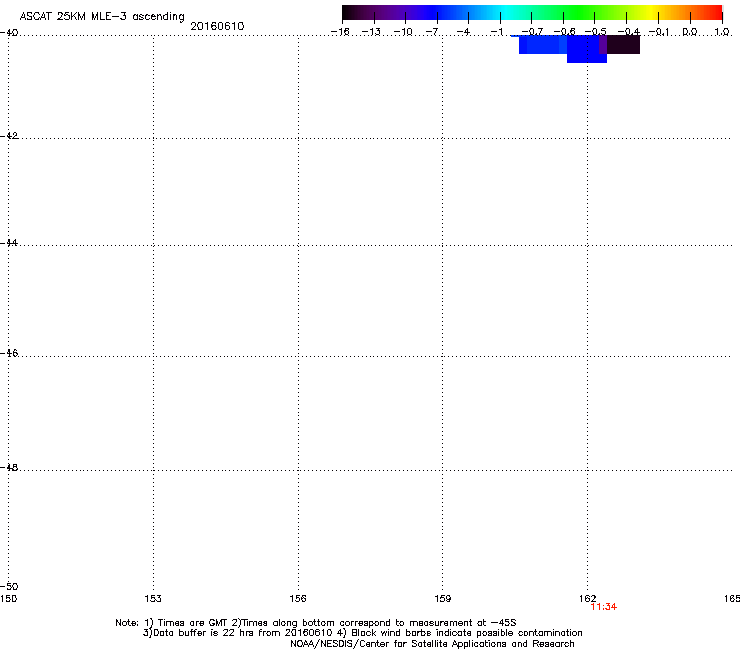Click the title 'ASCAT 25KM MLE-3 ascending'

(102, 17)
